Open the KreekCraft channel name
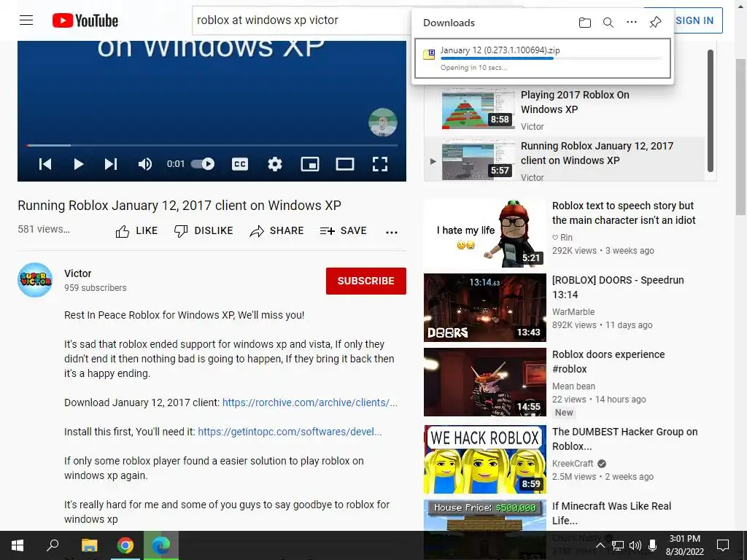The image size is (747, 560). (x=573, y=463)
